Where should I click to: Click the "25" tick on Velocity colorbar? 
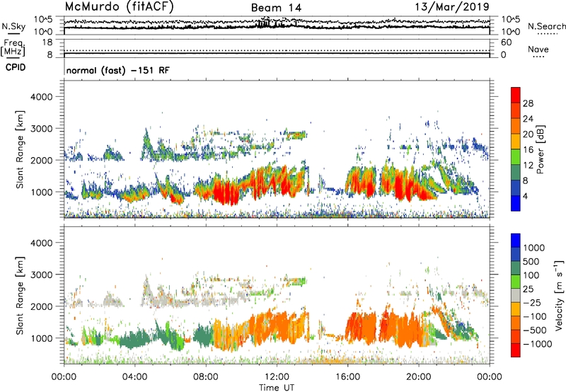pos(529,289)
